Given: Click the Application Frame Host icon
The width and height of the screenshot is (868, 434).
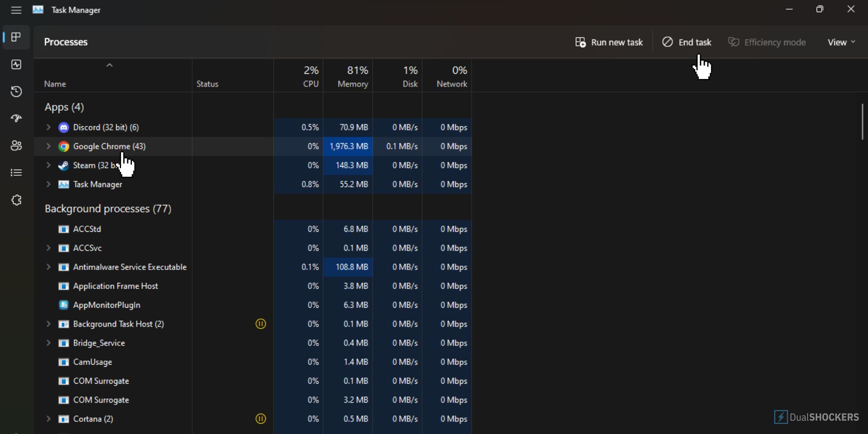Looking at the screenshot, I should pyautogui.click(x=63, y=286).
